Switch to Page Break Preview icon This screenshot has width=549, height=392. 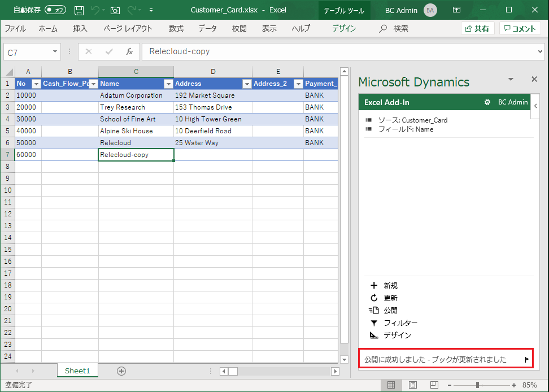(434, 385)
